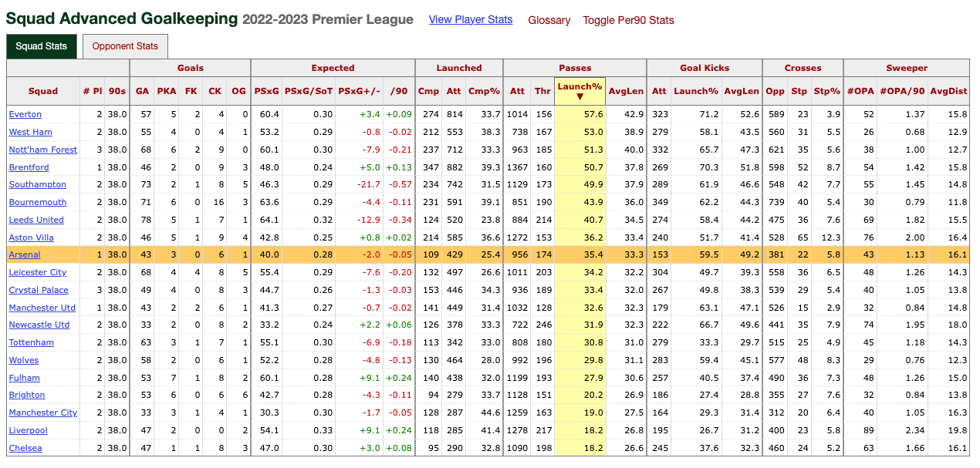980x468 pixels.
Task: Sort by the FK column header
Action: pyautogui.click(x=191, y=91)
